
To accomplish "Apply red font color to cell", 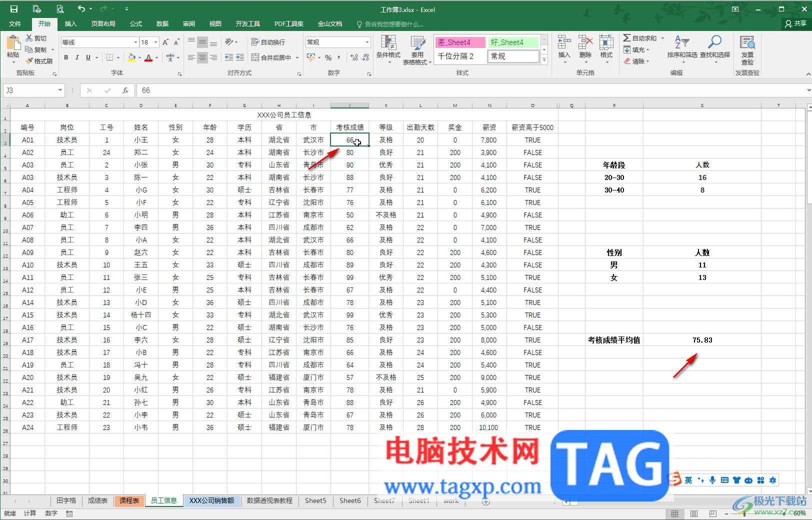I will (x=148, y=57).
